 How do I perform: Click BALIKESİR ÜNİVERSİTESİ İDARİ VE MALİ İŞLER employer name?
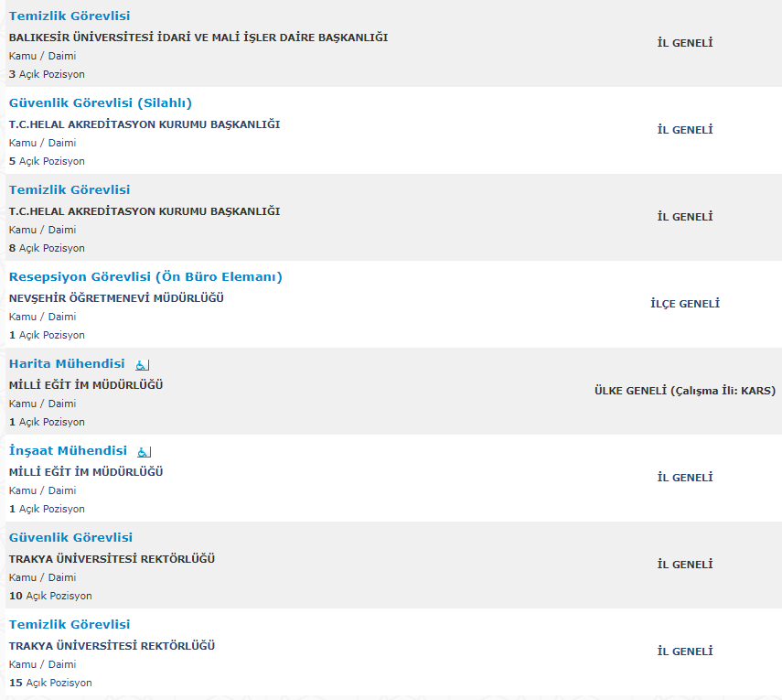[198, 38]
